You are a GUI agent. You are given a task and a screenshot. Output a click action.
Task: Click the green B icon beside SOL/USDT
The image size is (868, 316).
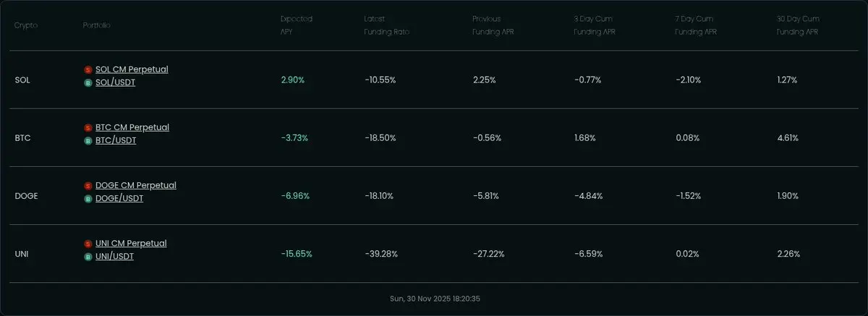point(88,82)
